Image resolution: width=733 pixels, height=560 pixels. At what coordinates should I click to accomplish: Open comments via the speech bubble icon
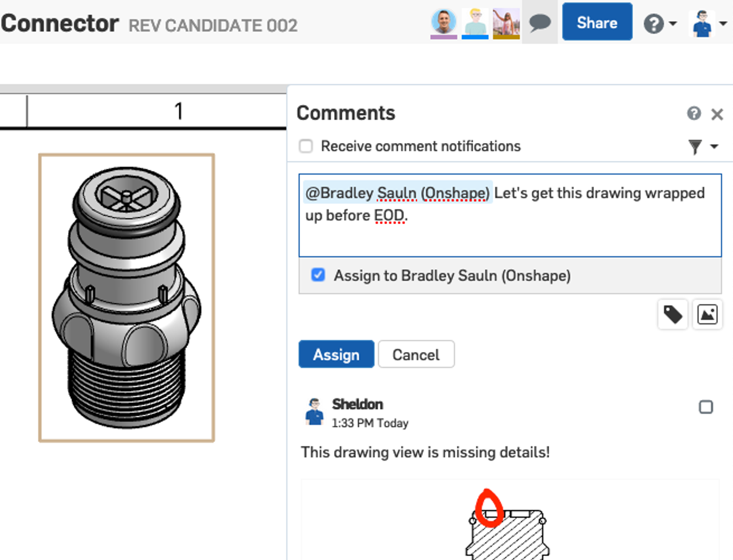point(540,22)
